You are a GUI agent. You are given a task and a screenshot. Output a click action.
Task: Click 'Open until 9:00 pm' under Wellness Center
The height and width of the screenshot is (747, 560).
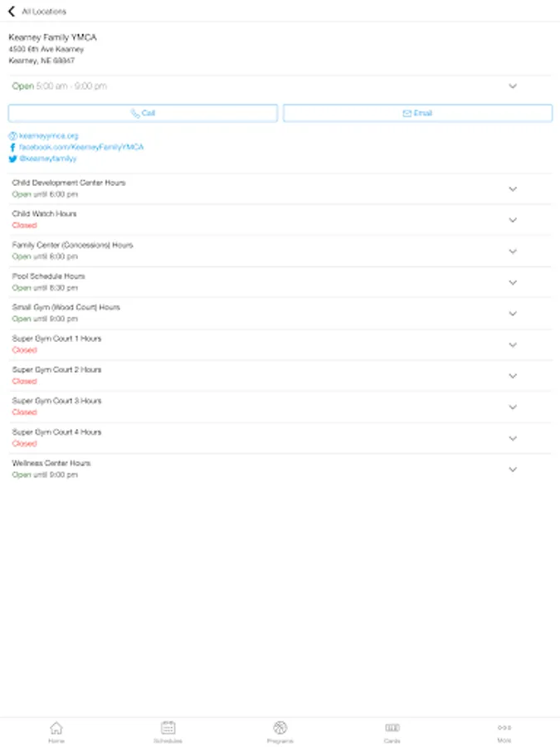click(45, 475)
